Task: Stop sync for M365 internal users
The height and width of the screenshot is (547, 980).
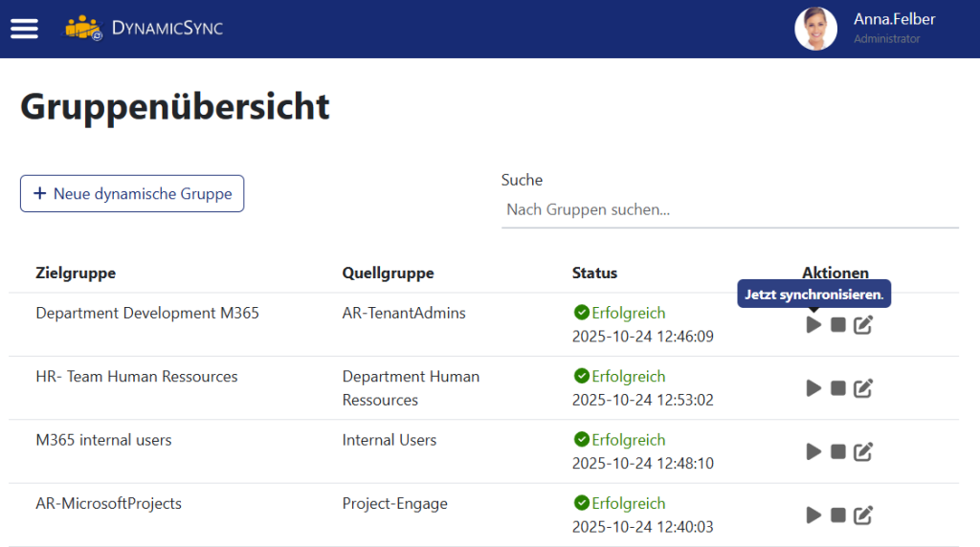Action: coord(838,451)
